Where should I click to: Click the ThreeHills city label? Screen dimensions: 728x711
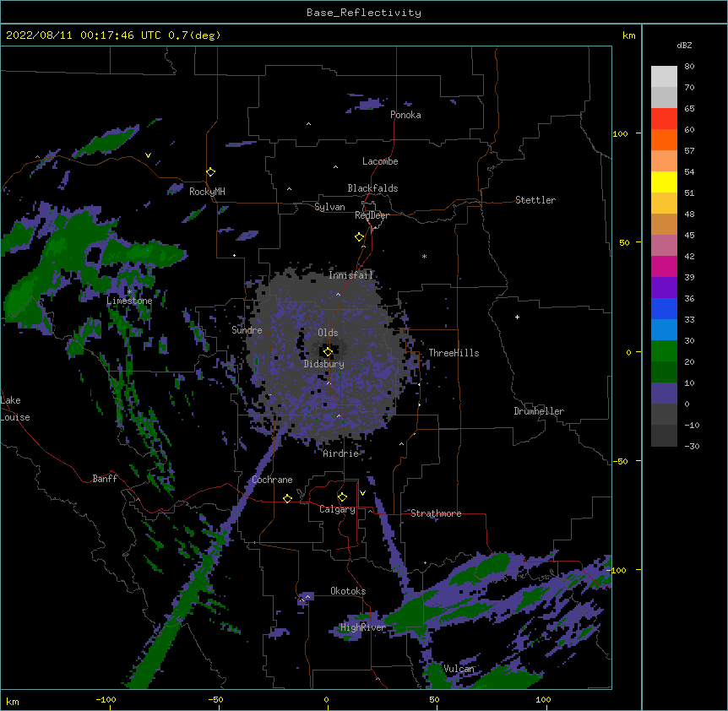pos(454,353)
